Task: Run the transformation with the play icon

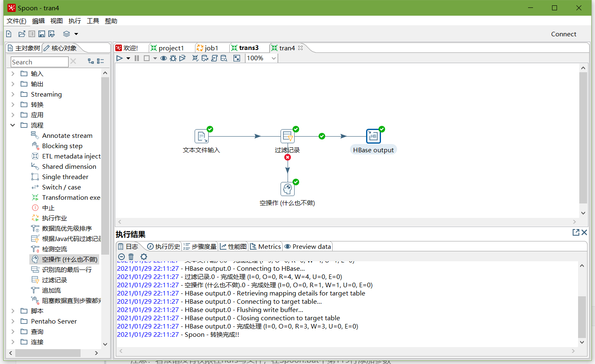Action: pyautogui.click(x=119, y=58)
